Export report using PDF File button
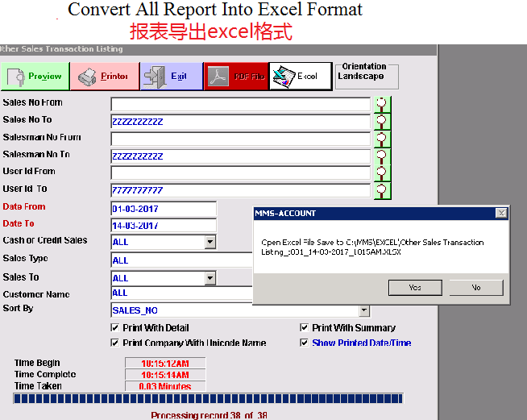The height and width of the screenshot is (420, 527). coord(235,76)
